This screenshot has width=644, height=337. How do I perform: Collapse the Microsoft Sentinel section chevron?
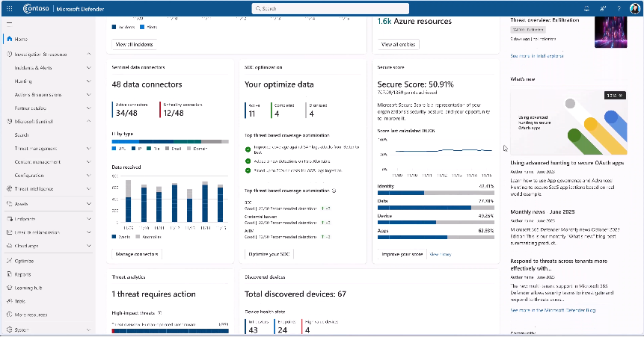pos(89,122)
